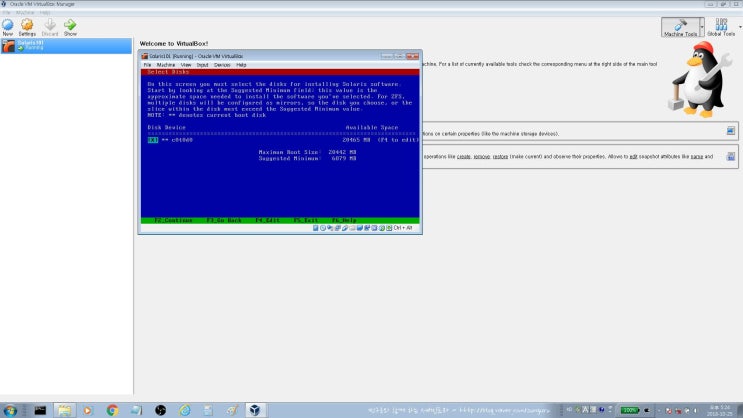Image resolution: width=743 pixels, height=418 pixels.
Task: Click the CPU features status icon
Action: 374,228
